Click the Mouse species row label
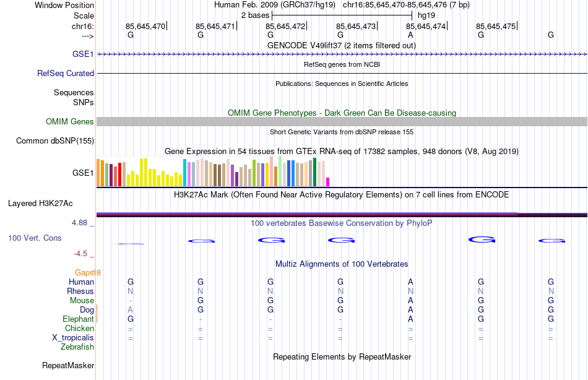 pos(82,301)
